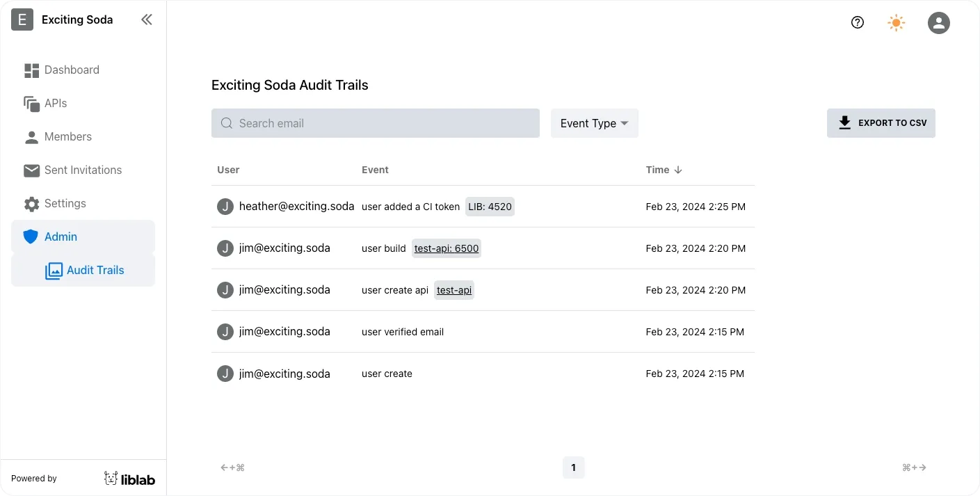Select the Settings gear icon

[x=31, y=203]
